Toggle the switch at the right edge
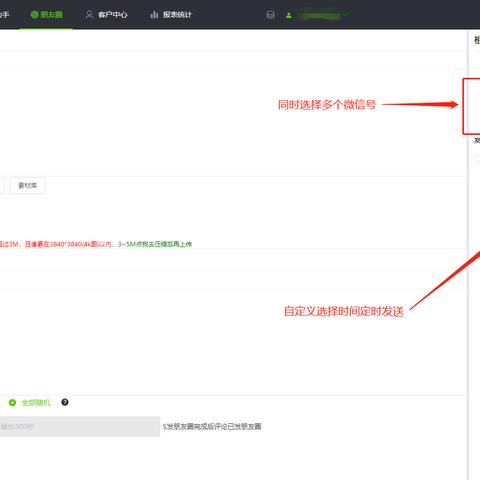 [477, 159]
